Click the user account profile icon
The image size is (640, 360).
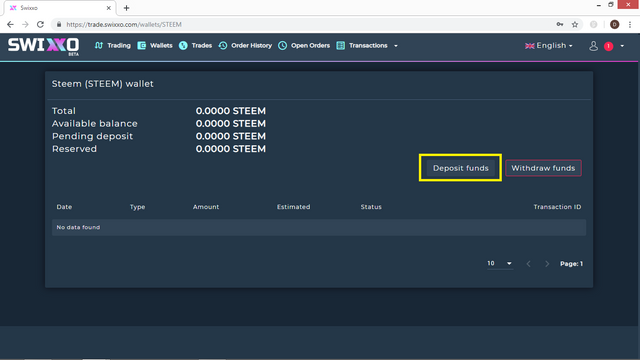[593, 46]
